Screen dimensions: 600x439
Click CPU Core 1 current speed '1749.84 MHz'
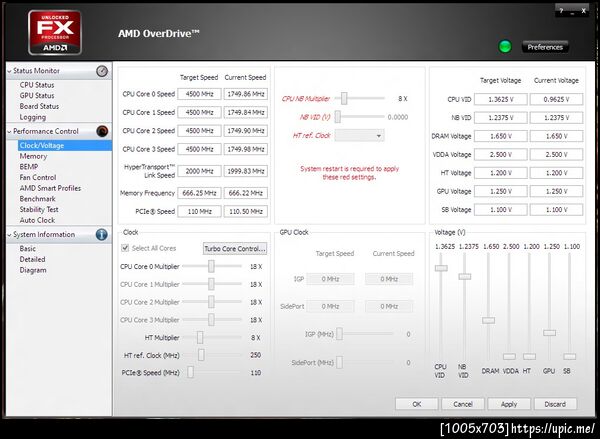tap(246, 112)
